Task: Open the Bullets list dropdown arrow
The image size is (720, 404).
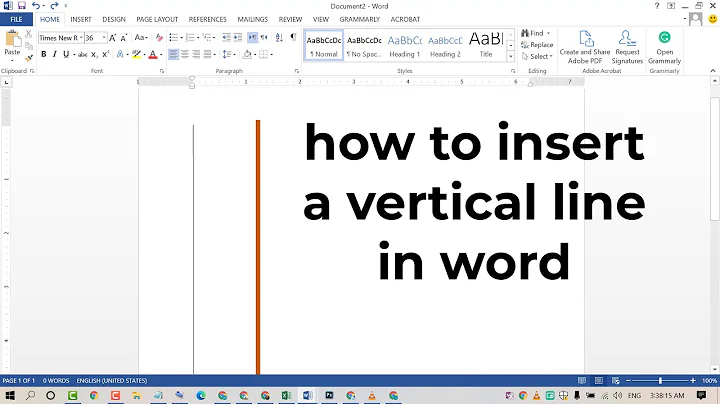Action: click(x=181, y=38)
